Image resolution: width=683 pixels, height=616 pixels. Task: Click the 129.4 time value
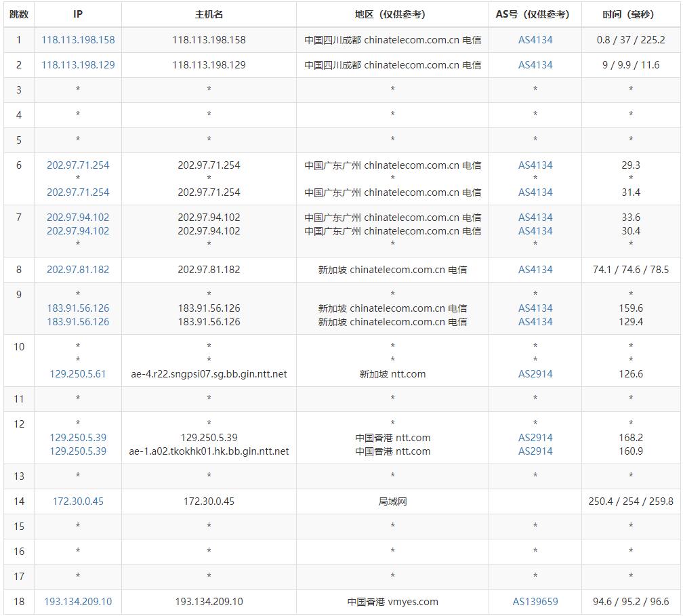[631, 322]
